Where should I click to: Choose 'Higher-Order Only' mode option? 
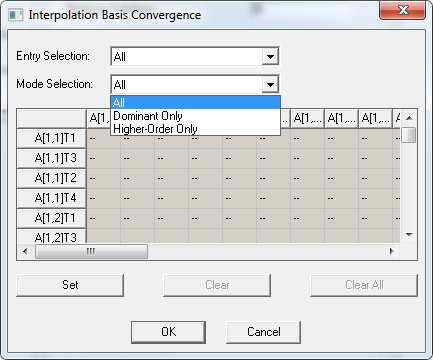[x=195, y=129]
